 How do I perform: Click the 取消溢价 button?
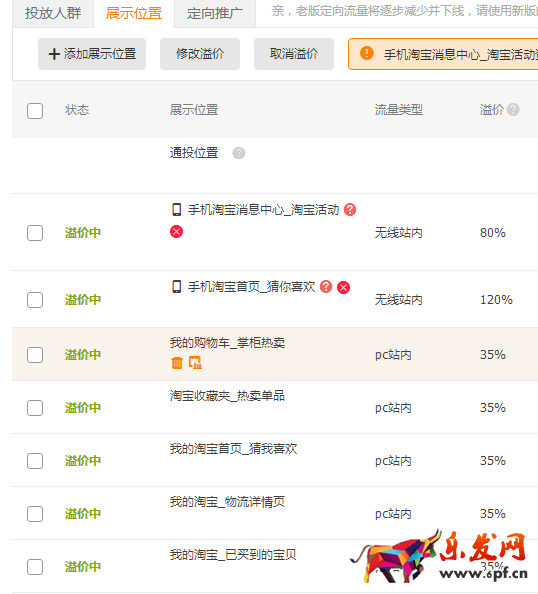point(294,54)
